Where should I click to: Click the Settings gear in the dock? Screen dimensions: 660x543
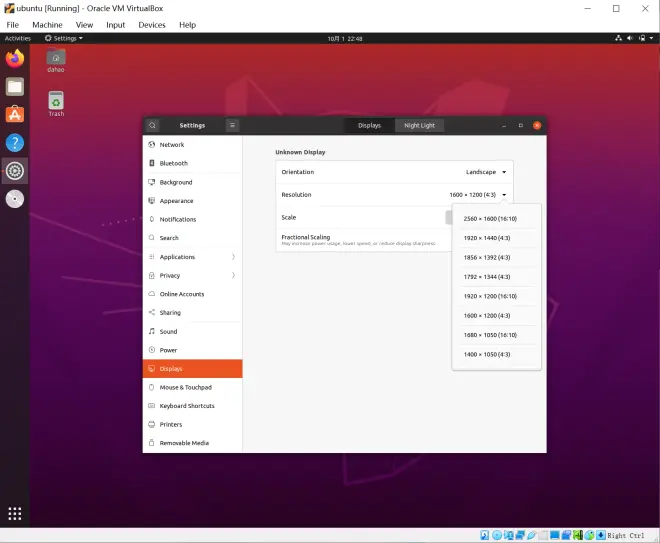click(x=15, y=171)
